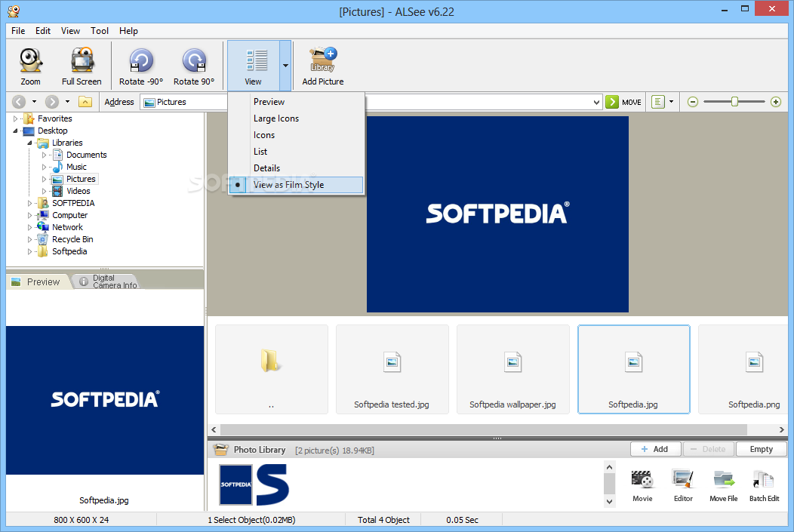Screen dimensions: 794x532
Task: Go back with the navigation arrow
Action: pyautogui.click(x=19, y=102)
